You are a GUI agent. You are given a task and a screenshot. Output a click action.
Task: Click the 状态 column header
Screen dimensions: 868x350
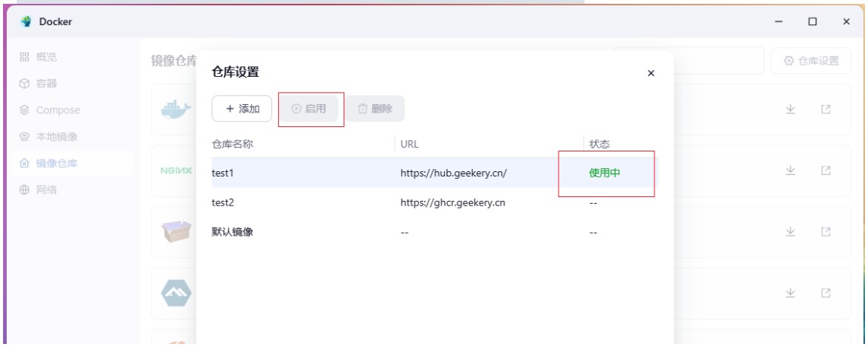pos(600,144)
